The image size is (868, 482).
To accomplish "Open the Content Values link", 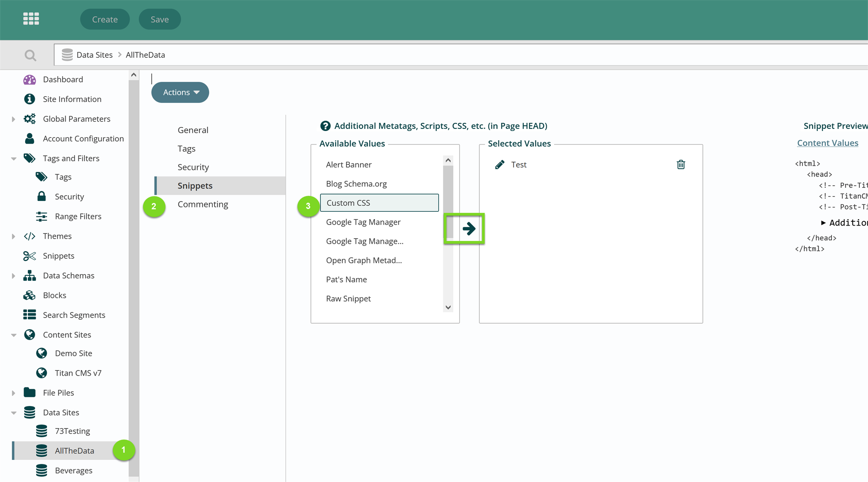I will click(828, 143).
